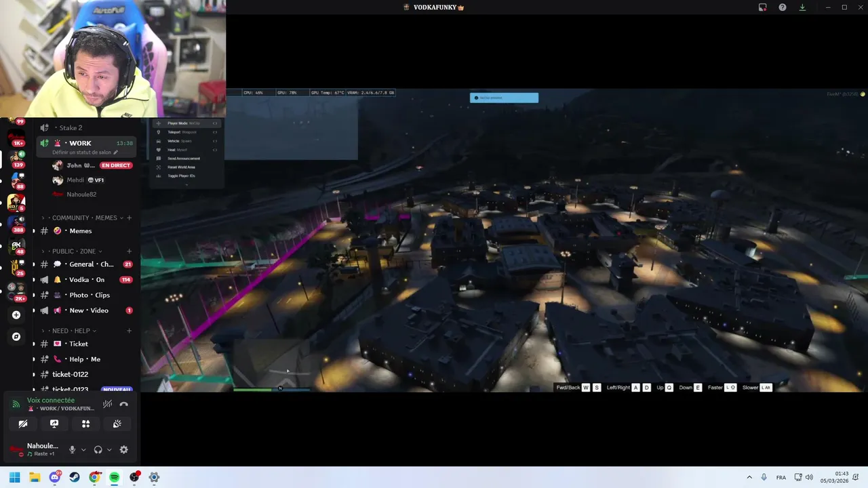868x488 pixels.
Task: Open voice connection signal info icon
Action: point(16,404)
